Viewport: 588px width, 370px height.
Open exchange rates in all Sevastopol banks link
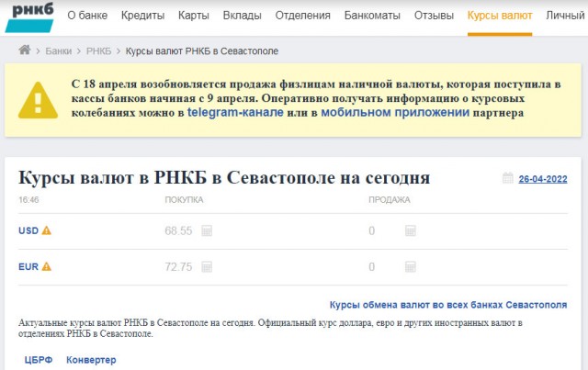tap(448, 305)
